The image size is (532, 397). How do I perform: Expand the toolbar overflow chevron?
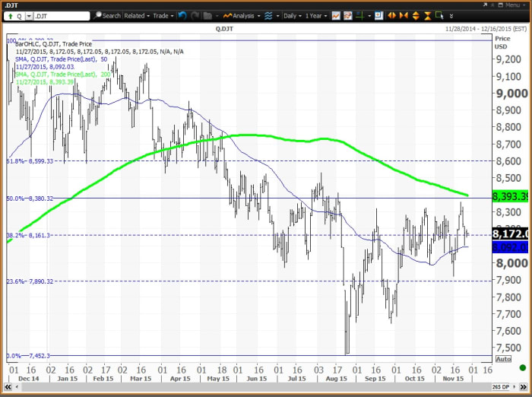451,15
